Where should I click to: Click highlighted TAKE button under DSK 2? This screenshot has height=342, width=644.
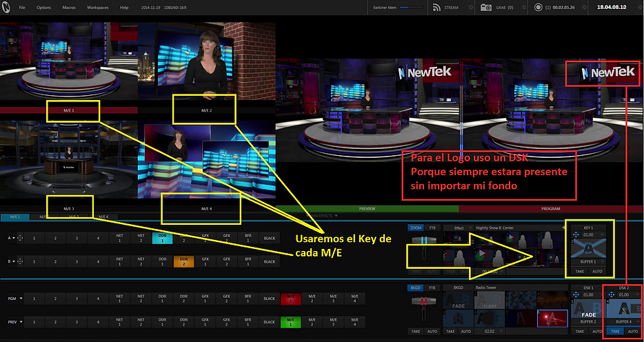click(x=615, y=332)
